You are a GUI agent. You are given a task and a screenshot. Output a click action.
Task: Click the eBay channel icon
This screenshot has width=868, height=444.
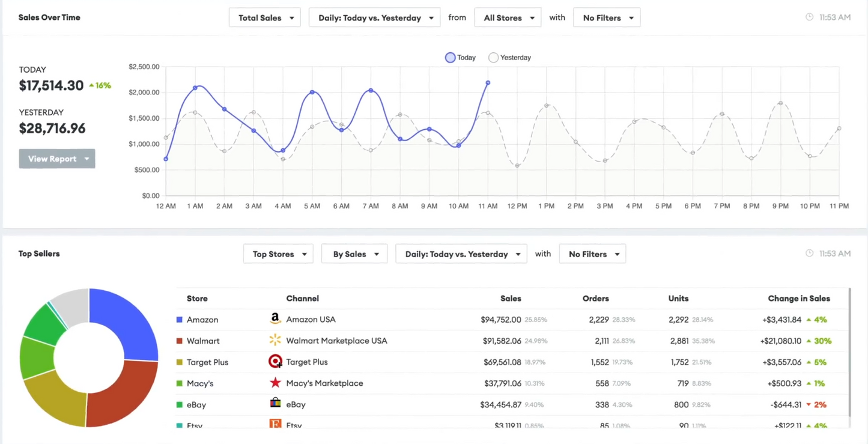(x=275, y=404)
